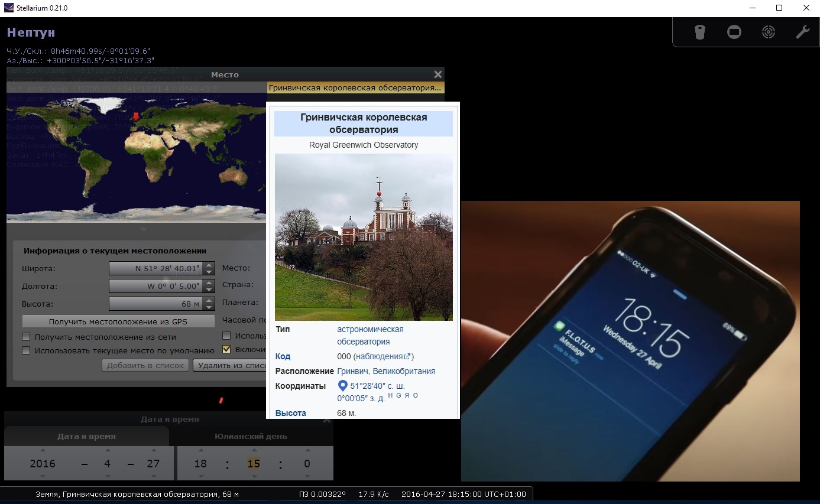Click the Долгота longitude input field

tap(156, 286)
